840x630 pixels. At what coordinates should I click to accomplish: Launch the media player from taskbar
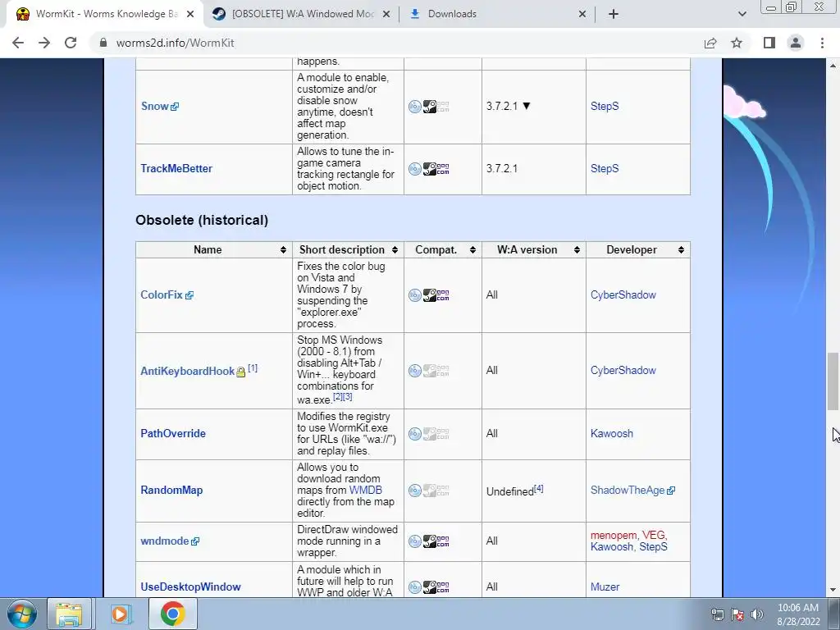pos(121,614)
